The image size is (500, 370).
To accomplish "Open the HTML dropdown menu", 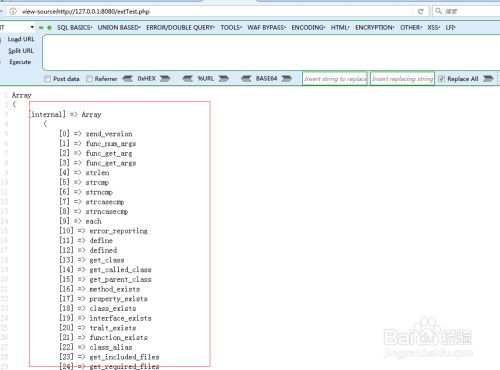I will coord(340,28).
